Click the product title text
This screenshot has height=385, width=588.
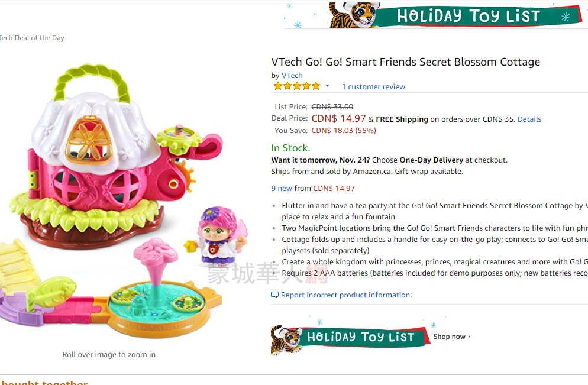click(405, 62)
